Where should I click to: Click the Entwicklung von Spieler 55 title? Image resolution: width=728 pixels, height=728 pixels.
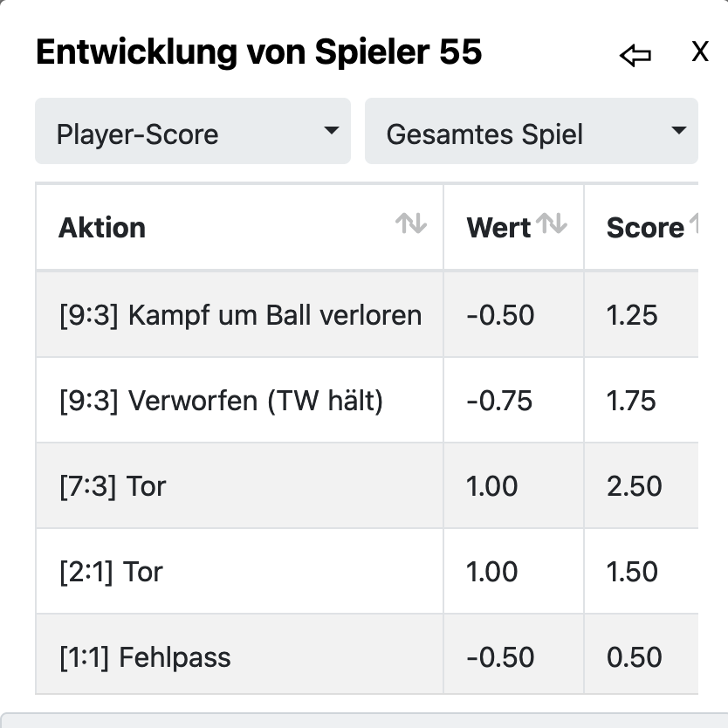258,52
